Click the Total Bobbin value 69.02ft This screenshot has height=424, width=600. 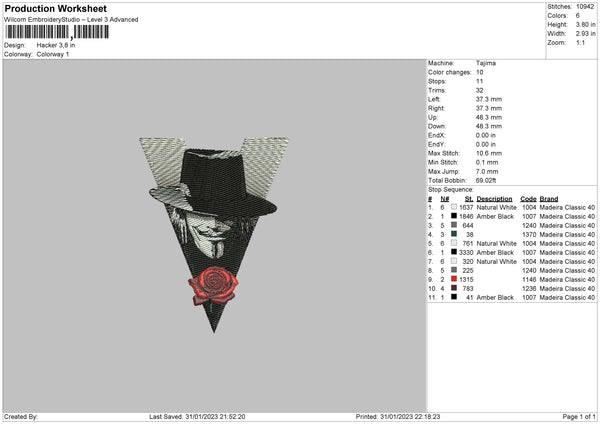486,181
